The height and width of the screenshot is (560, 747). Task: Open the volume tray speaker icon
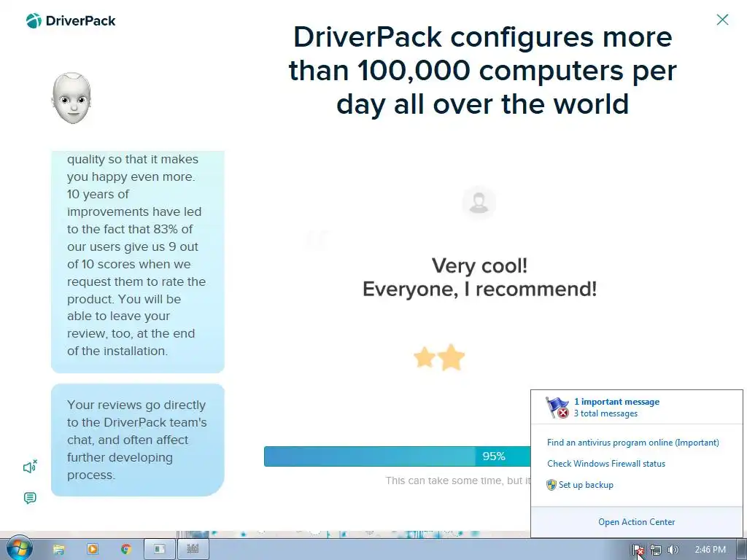click(x=673, y=550)
